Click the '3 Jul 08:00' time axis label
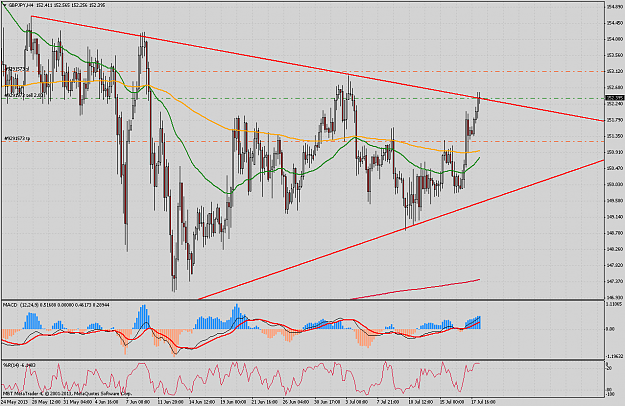 click(x=358, y=402)
